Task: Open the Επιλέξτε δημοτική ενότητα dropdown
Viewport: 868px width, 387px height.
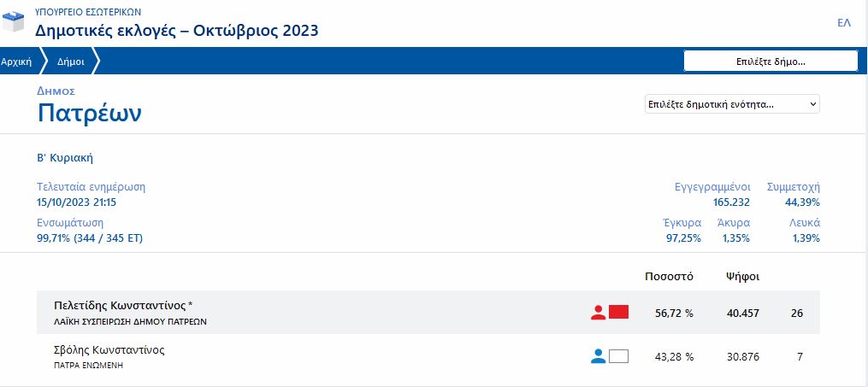Action: [x=732, y=104]
